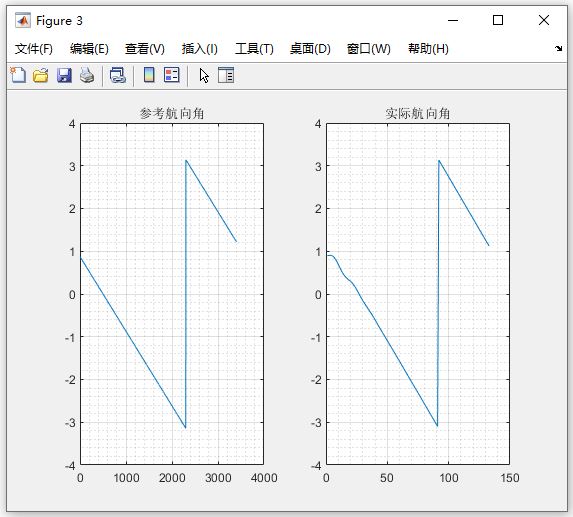Open the 查看(V) menu
The image size is (573, 517).
[145, 49]
